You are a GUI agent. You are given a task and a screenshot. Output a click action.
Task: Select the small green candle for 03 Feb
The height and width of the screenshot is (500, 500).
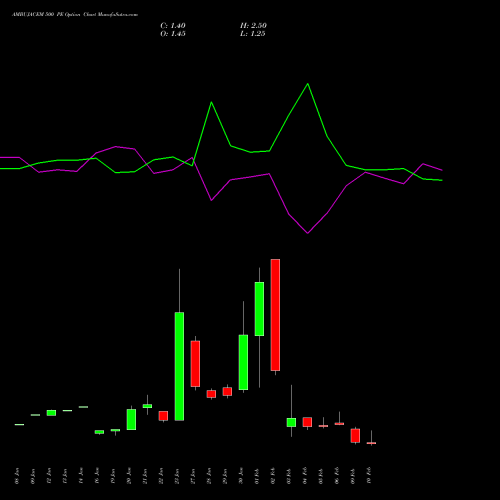pos(291,422)
